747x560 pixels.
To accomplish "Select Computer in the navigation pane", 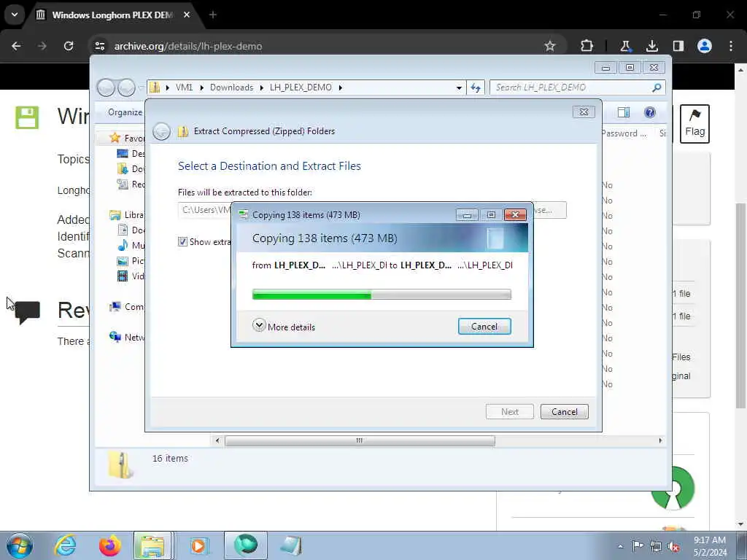I will [x=127, y=307].
